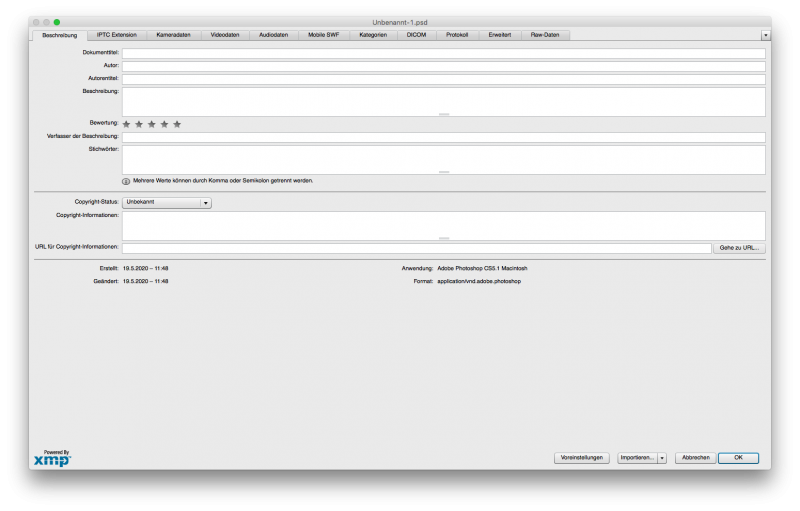This screenshot has height=511, width=800.
Task: Click the Voreinstellungen button
Action: (581, 458)
